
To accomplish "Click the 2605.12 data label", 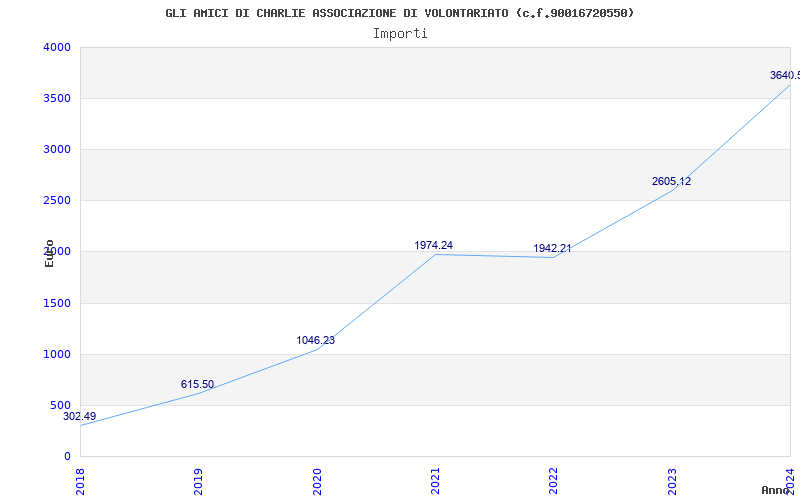I will coord(671,181).
